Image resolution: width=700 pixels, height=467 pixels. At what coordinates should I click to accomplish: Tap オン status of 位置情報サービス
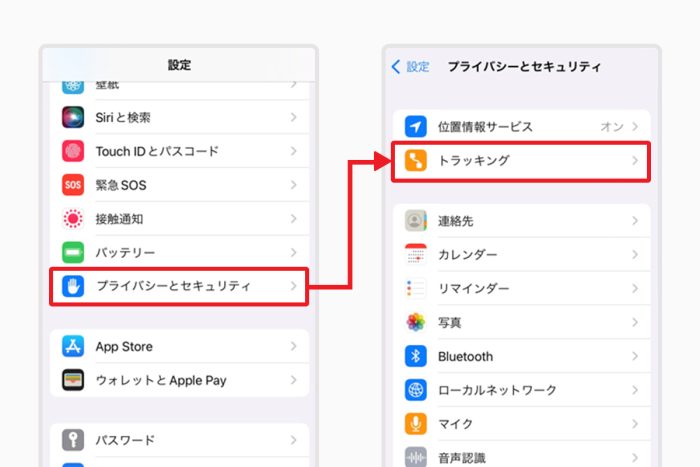pyautogui.click(x=611, y=127)
